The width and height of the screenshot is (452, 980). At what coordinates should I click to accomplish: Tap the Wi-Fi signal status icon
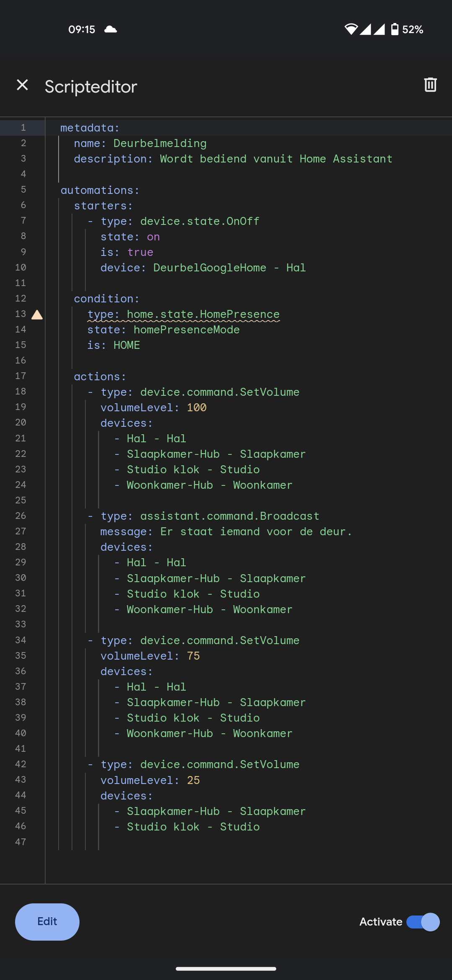tap(351, 29)
